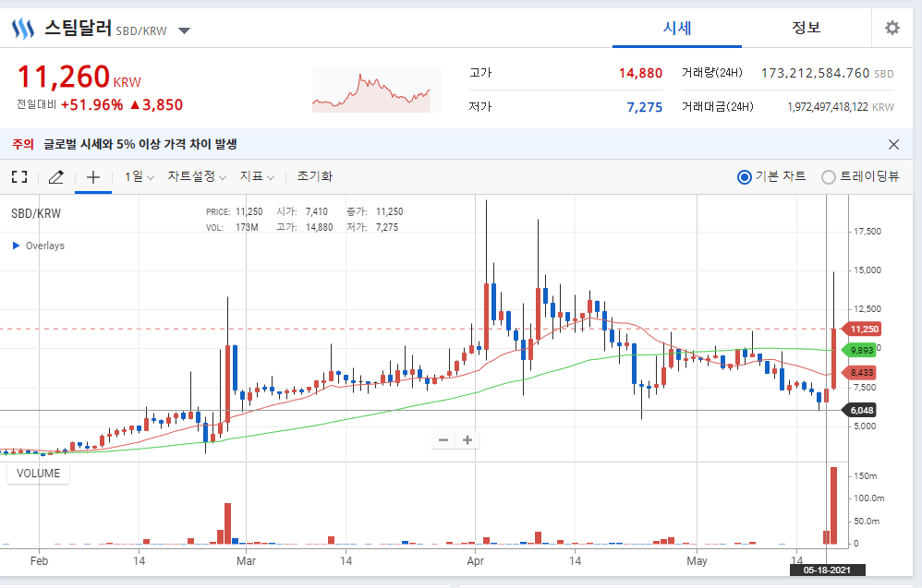Click the VOL: 173M readout
922x588 pixels.
tap(232, 227)
